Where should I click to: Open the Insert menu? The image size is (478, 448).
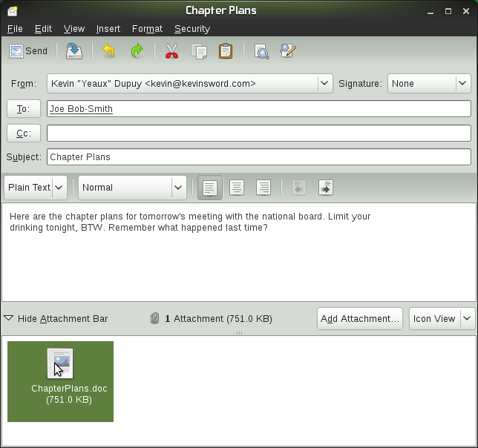[x=108, y=29]
